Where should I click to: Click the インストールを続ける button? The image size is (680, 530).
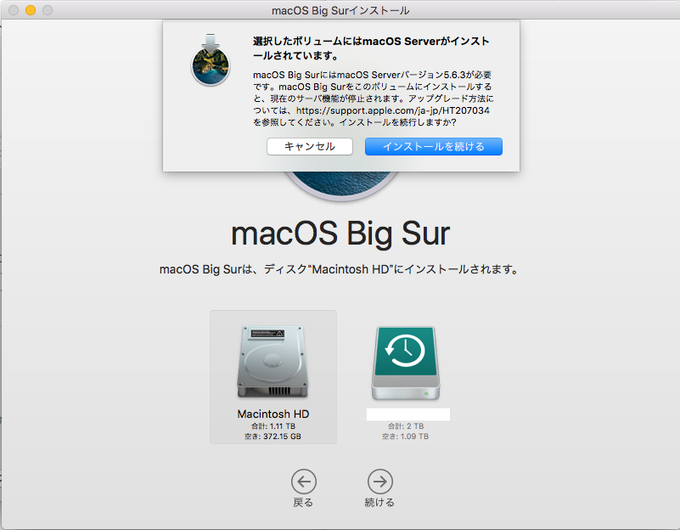pyautogui.click(x=433, y=147)
